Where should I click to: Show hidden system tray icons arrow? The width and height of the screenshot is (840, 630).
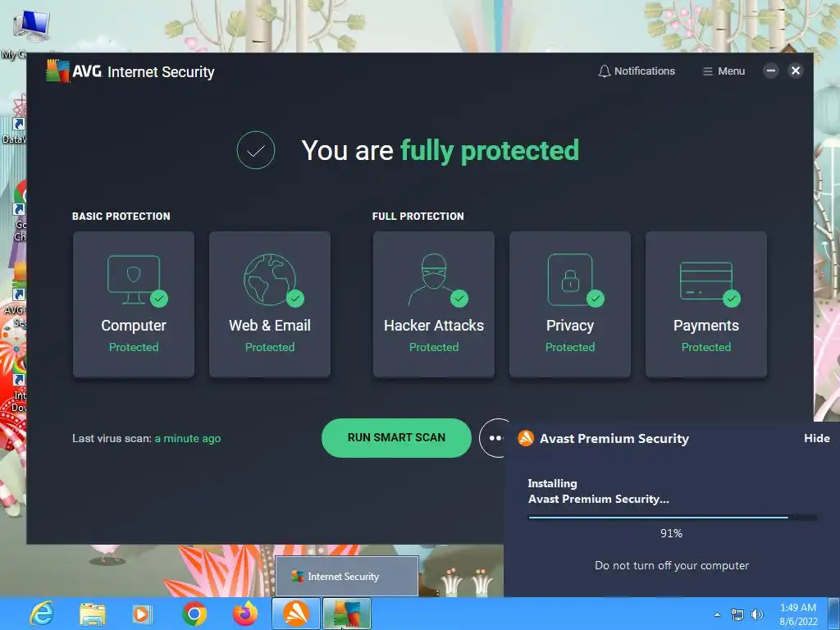tap(717, 614)
